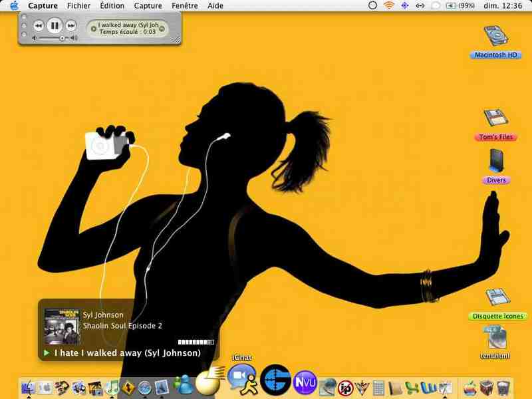The width and height of the screenshot is (532, 399).
Task: Open the rainbow Apple icon in the dock
Action: click(x=470, y=388)
